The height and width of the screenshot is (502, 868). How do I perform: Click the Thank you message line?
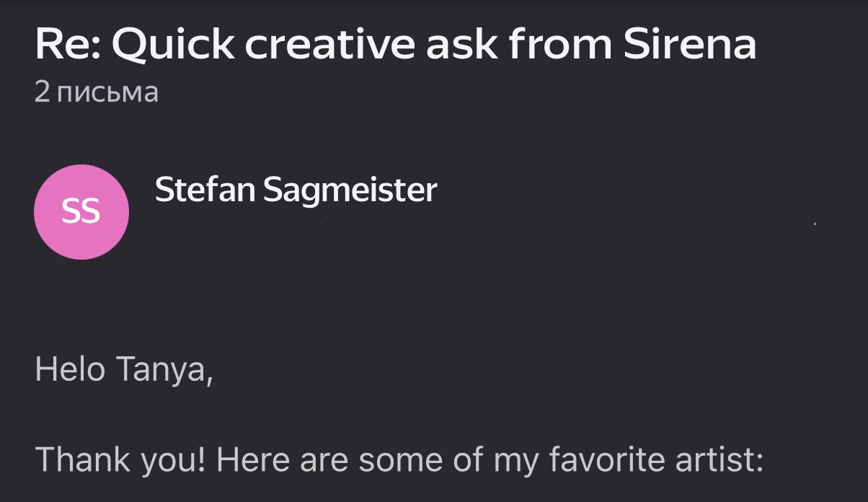pyautogui.click(x=399, y=459)
